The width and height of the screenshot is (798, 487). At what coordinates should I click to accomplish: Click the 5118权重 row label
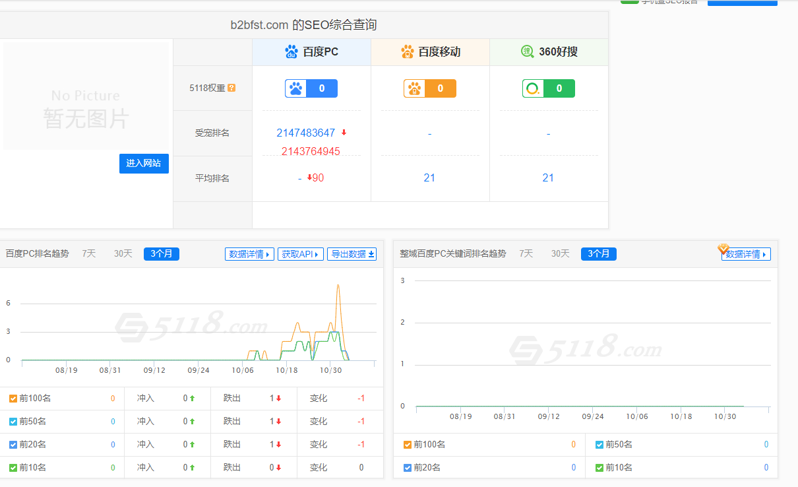(x=207, y=88)
